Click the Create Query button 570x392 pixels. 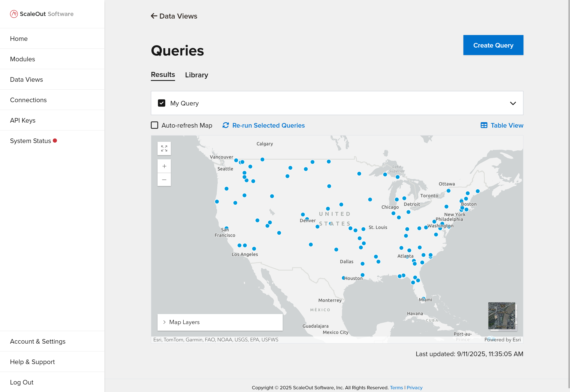(493, 45)
